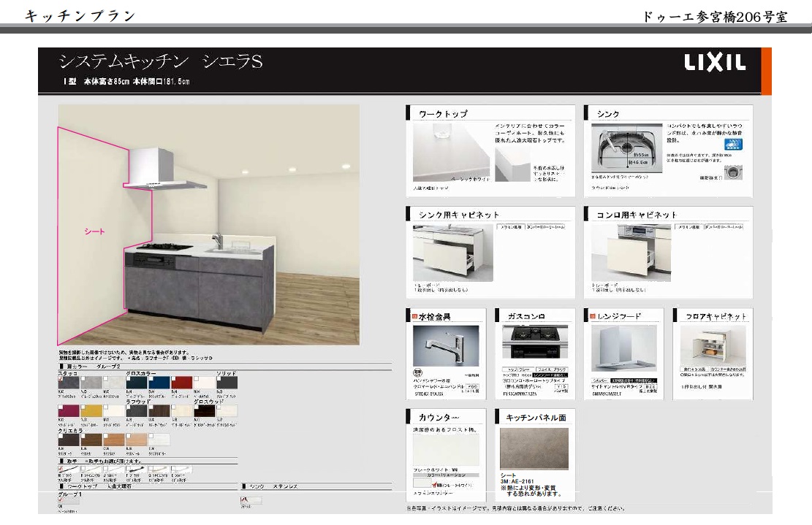The image size is (812, 525).
Task: Click the ワークトップ countertop photo
Action: coord(451,152)
